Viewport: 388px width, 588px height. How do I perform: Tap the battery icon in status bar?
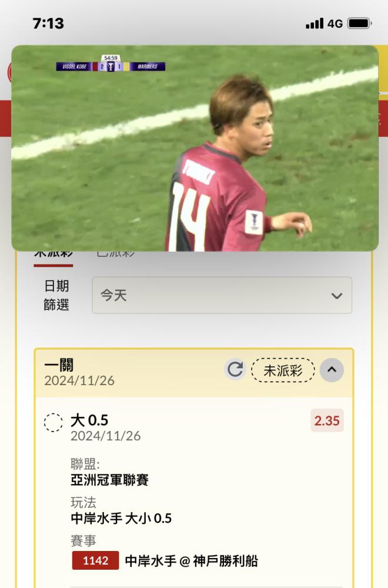pos(360,24)
